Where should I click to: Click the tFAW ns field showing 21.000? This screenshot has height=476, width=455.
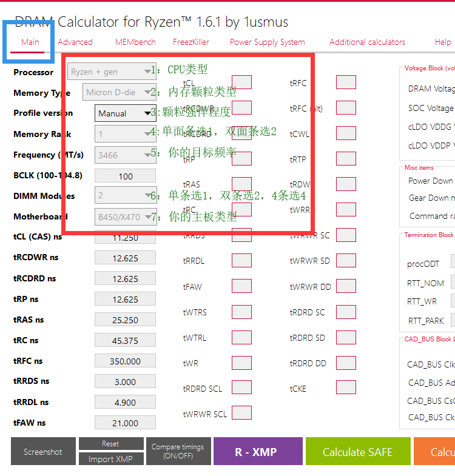click(x=125, y=423)
